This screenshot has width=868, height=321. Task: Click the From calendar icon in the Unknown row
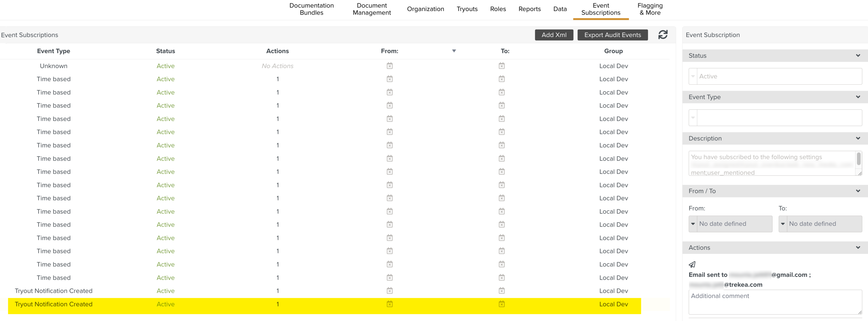[x=390, y=66]
